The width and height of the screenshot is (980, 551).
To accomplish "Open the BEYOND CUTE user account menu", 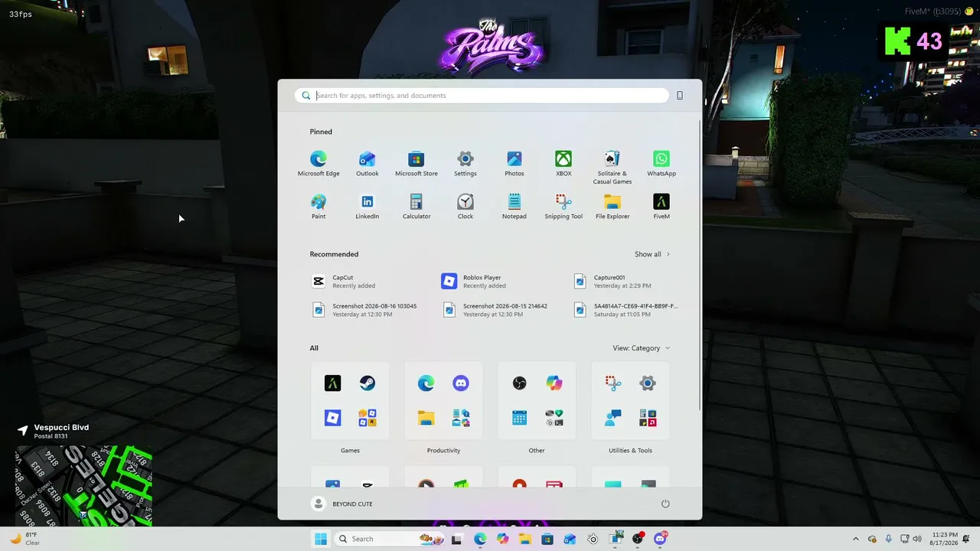I will (x=342, y=504).
